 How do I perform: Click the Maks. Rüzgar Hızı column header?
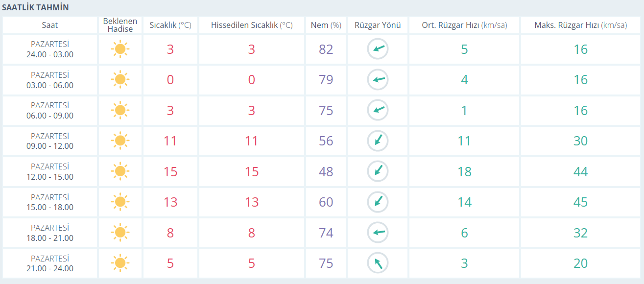[580, 25]
